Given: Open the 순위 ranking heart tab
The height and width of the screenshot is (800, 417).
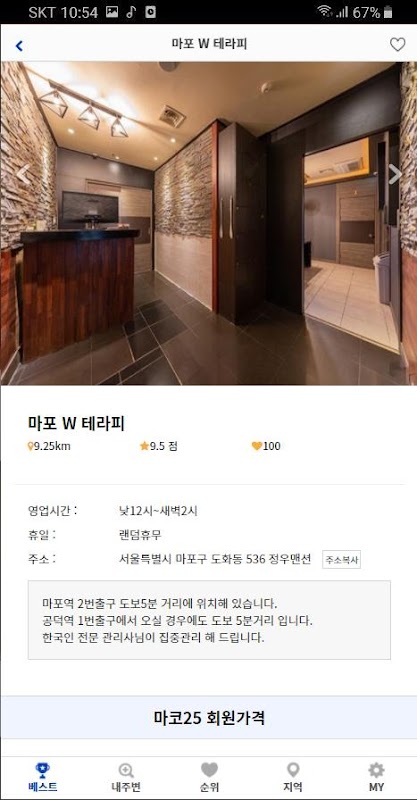Looking at the screenshot, I should 209,777.
